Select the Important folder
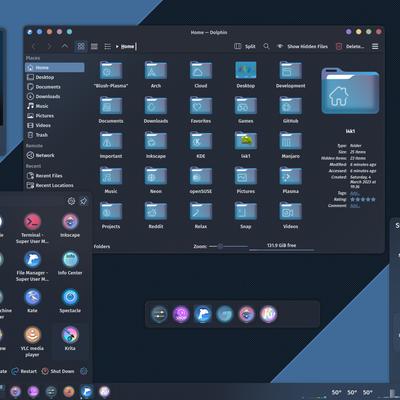Image resolution: width=400 pixels, height=400 pixels. tap(111, 144)
